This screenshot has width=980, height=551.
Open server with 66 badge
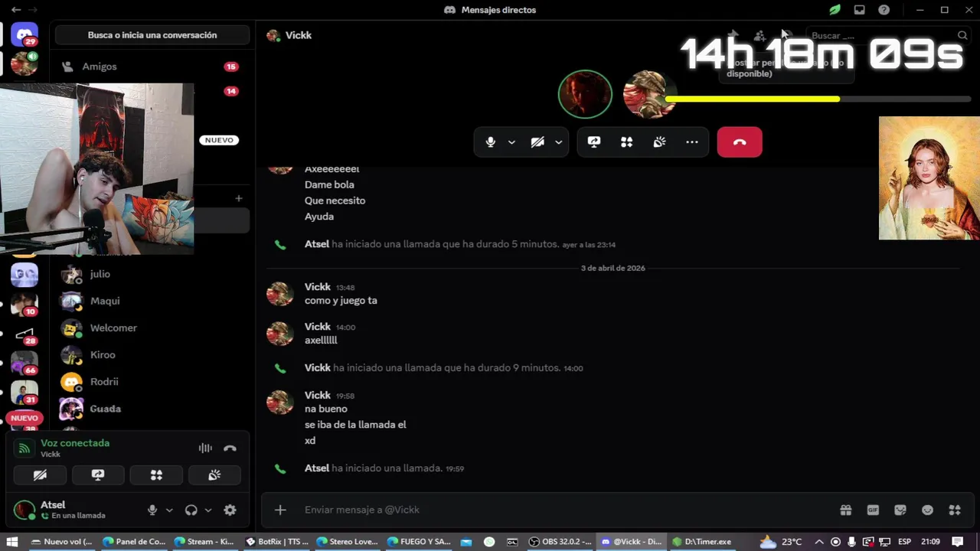click(24, 362)
